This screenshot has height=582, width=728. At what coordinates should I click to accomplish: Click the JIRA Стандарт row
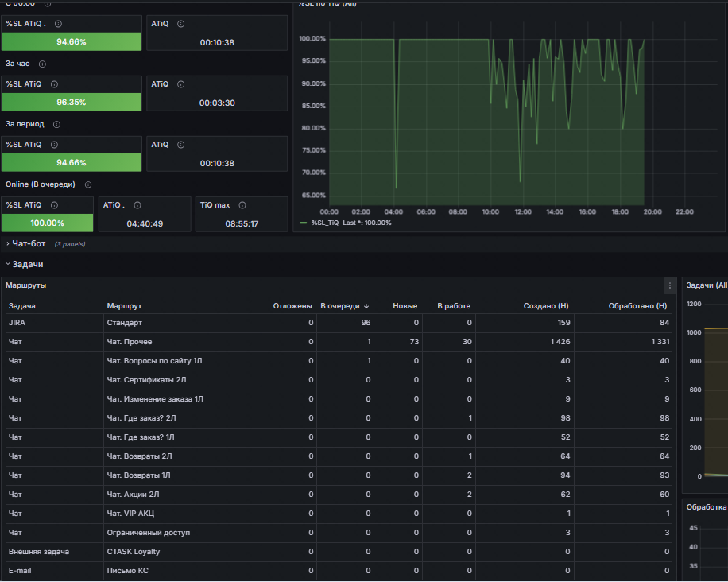[x=339, y=323]
